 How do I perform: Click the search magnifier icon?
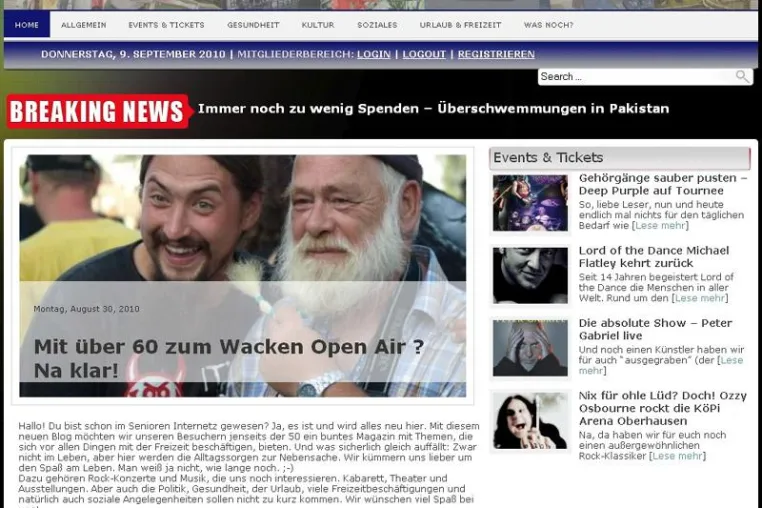742,76
